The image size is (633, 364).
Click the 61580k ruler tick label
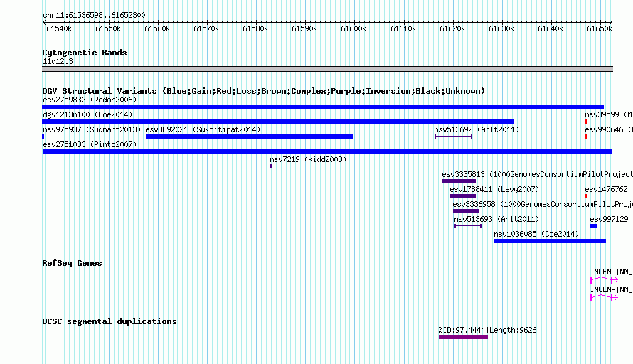coord(255,28)
